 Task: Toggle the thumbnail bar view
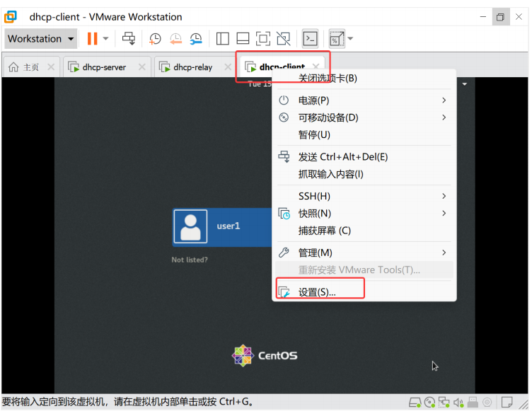(x=243, y=39)
